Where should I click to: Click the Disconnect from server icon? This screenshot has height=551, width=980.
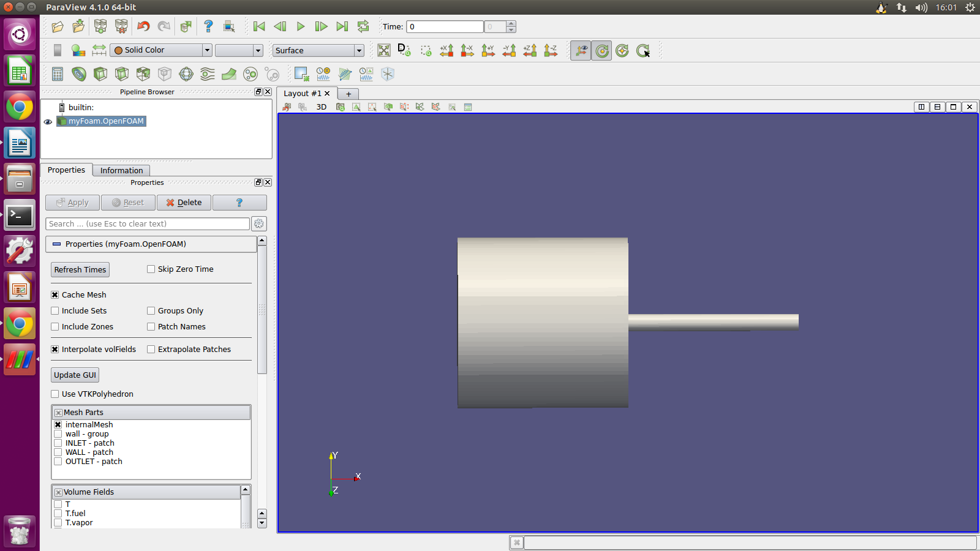pos(121,26)
